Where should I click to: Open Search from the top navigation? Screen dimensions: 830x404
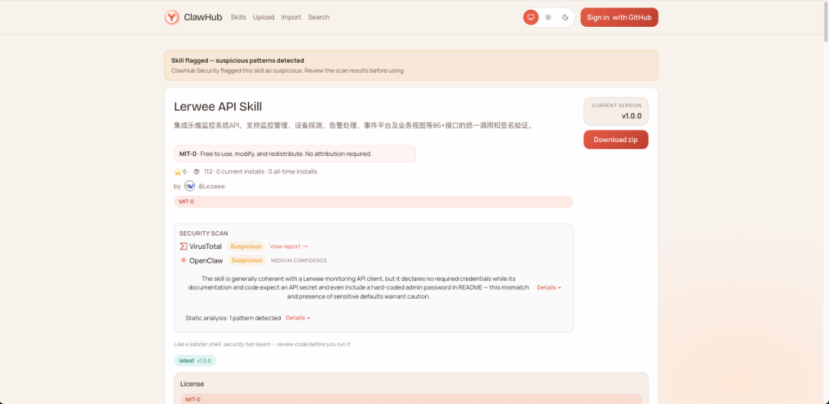(x=318, y=17)
